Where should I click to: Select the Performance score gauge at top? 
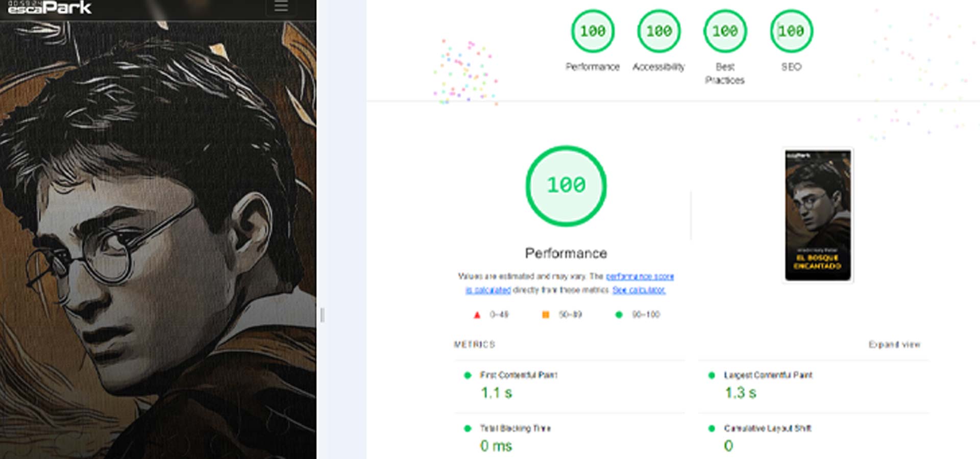pos(593,31)
